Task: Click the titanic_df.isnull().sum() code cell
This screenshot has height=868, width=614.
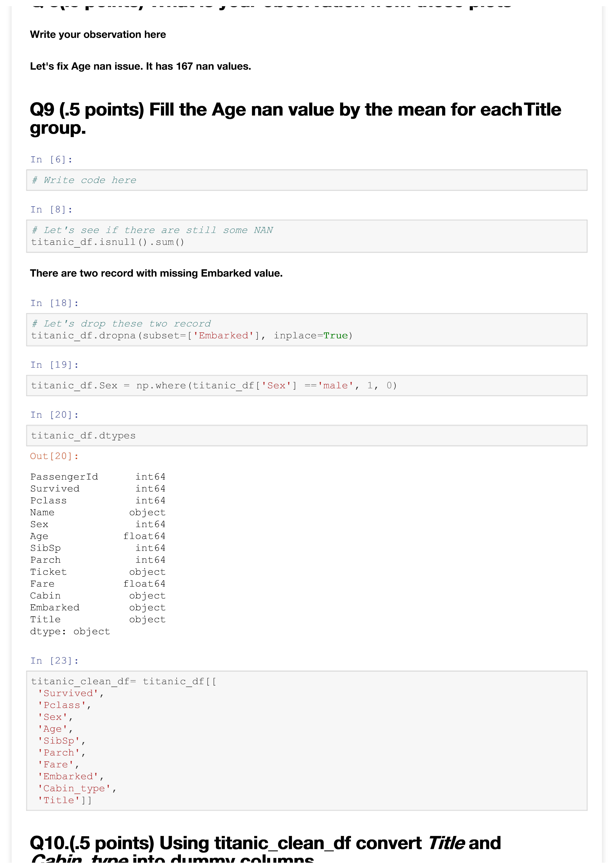Action: 306,236
